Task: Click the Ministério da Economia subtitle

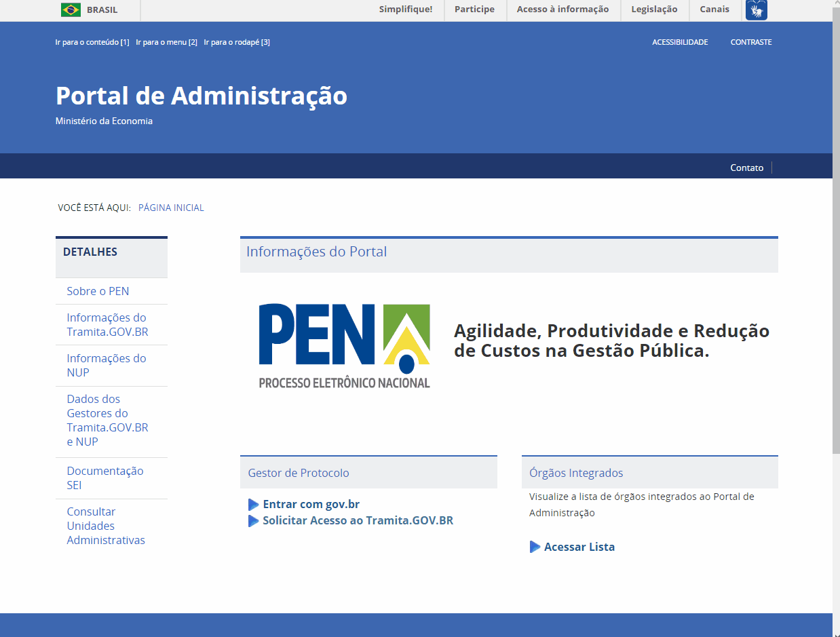Action: click(104, 121)
